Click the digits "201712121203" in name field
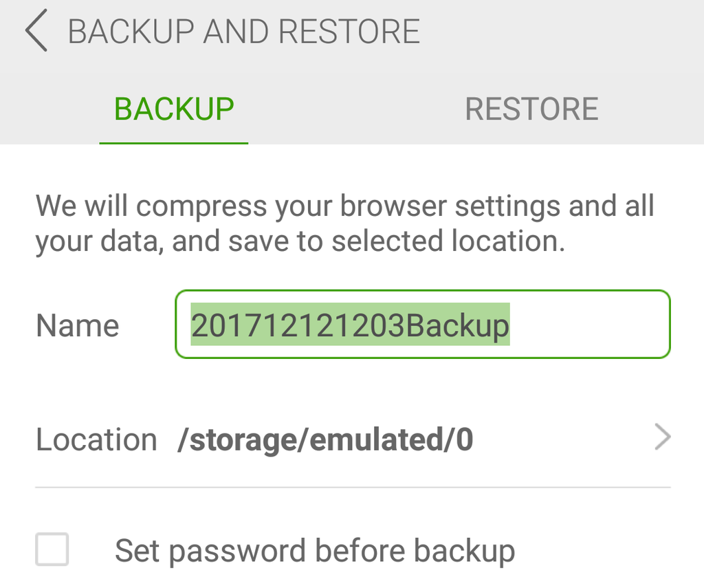 coord(298,325)
